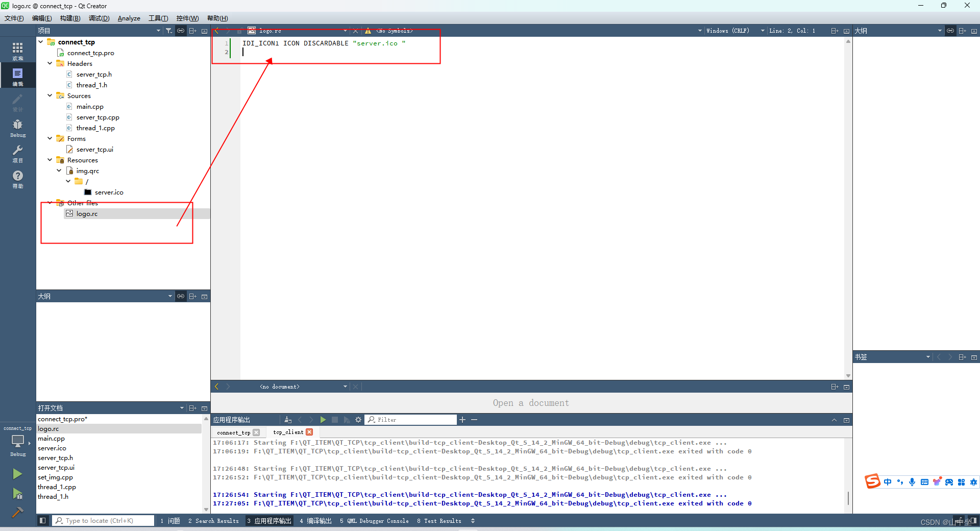Open the 编辑(E) menu
The height and width of the screenshot is (531, 980).
pos(42,18)
